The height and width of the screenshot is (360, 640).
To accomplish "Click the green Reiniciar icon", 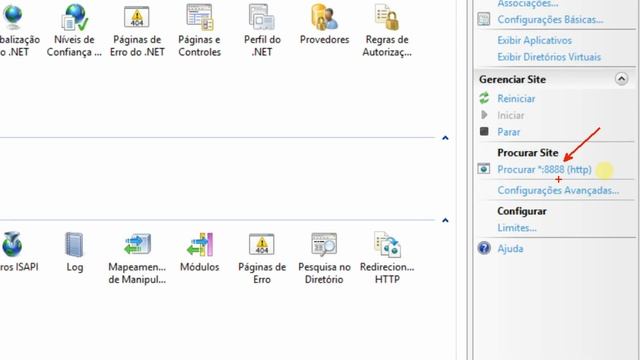I will (484, 98).
